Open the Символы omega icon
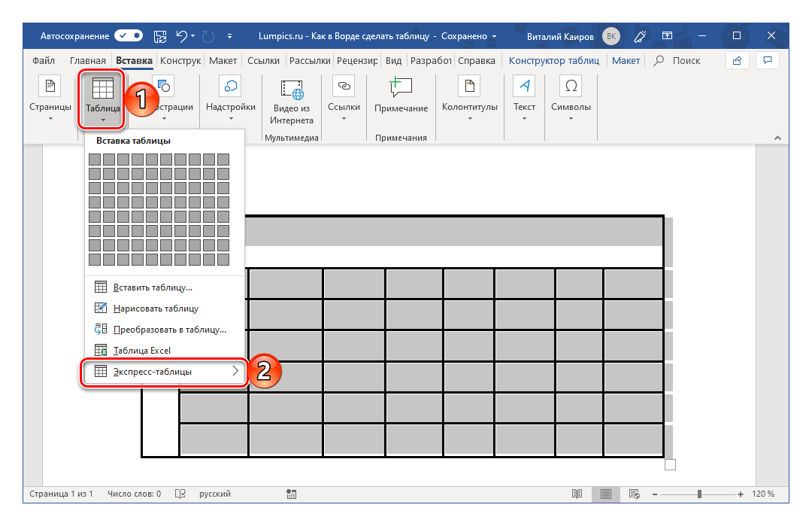Viewport: 812px width, 526px height. tap(571, 87)
